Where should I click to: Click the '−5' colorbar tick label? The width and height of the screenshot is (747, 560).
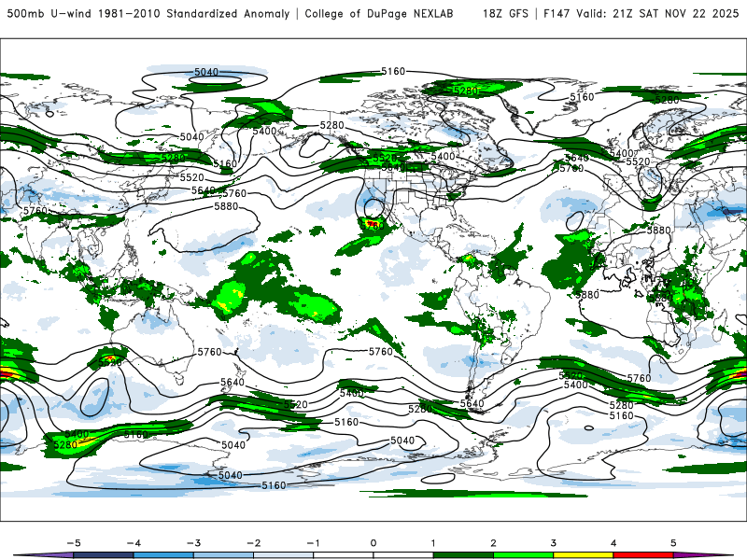point(74,543)
